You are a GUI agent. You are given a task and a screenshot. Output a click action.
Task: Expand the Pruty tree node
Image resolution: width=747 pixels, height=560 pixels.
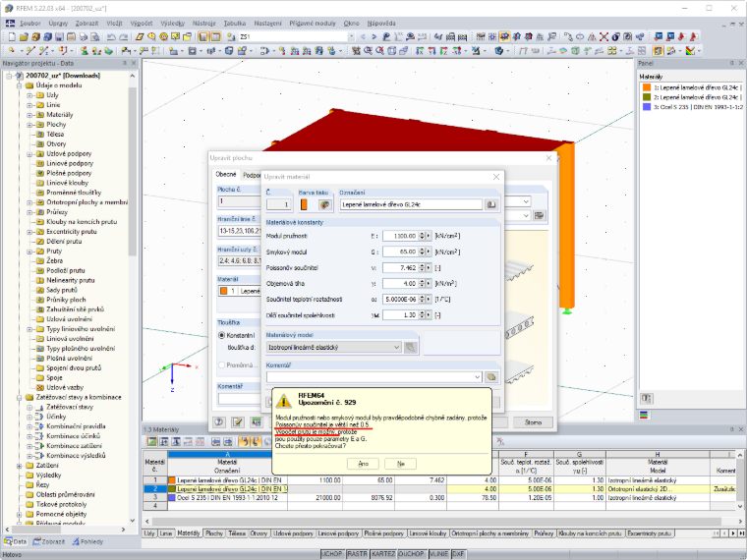coord(29,252)
